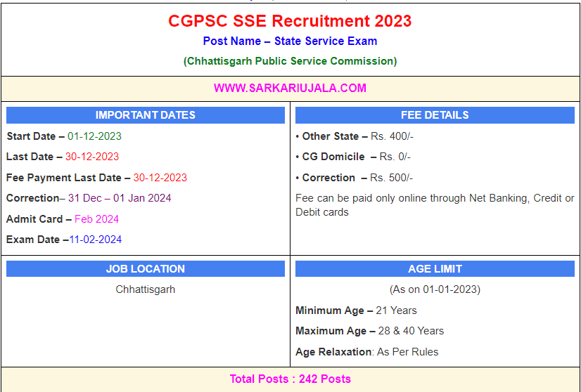Image resolution: width=581 pixels, height=392 pixels.
Task: Select the Minimum Age 21 Years line
Action: point(356,311)
